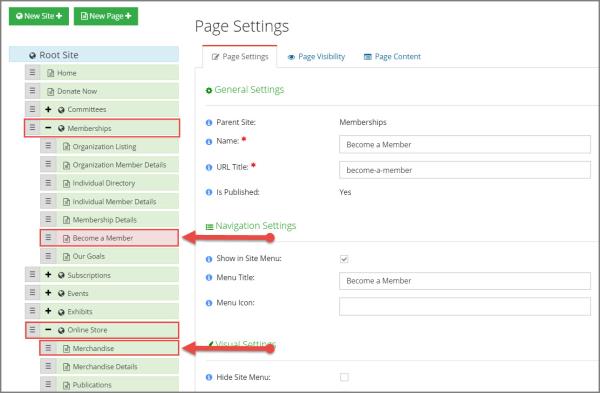Open the Page Content tab
Viewport: 600px width, 393px height.
(x=392, y=57)
